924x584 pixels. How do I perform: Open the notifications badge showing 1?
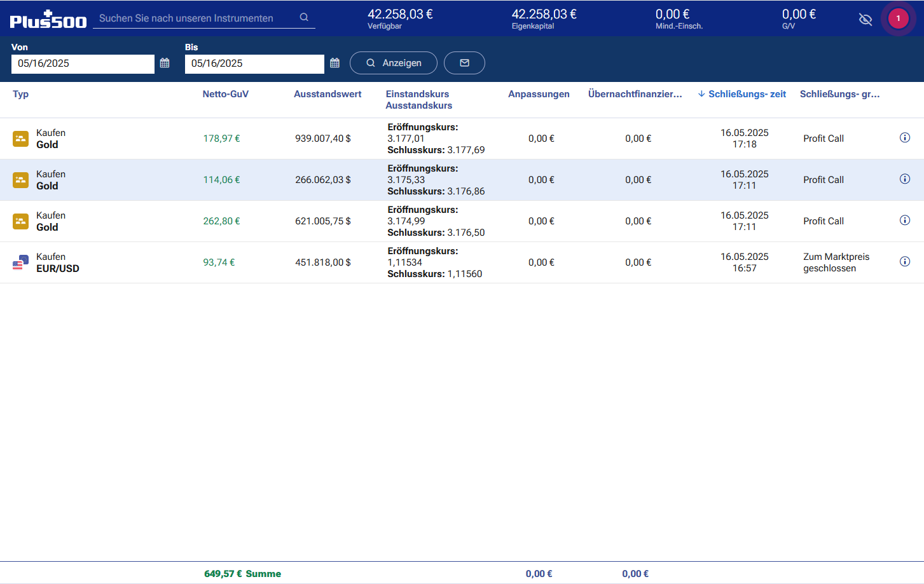(x=898, y=18)
